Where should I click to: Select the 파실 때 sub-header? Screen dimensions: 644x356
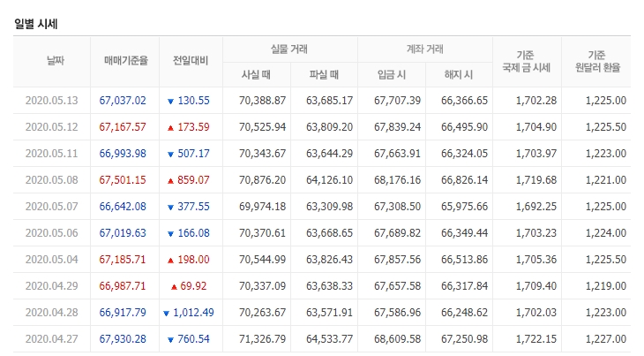(324, 75)
